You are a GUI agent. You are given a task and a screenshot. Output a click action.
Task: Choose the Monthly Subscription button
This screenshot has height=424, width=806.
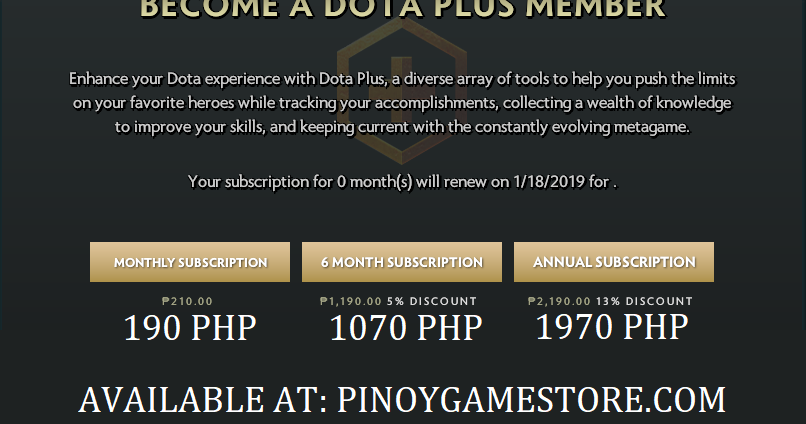point(190,262)
